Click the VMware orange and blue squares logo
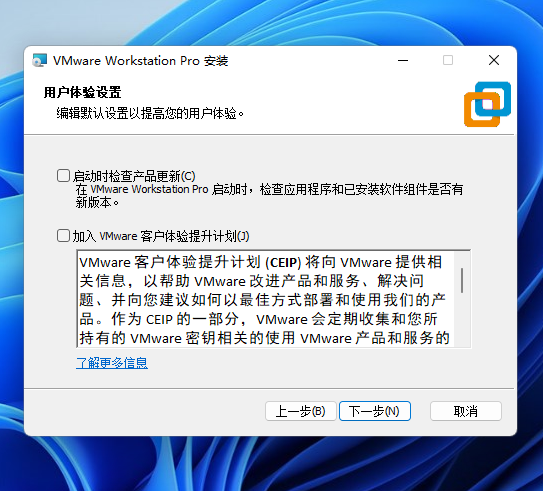 [x=487, y=104]
